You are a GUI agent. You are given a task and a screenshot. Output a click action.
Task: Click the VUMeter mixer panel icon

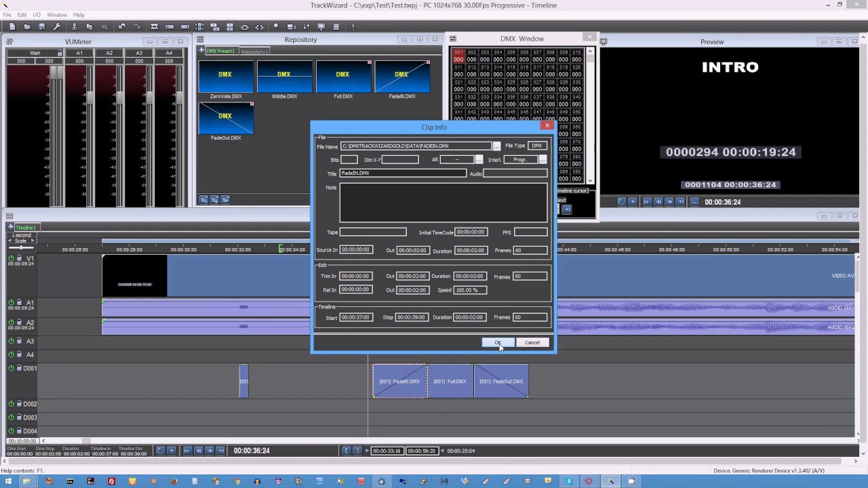pyautogui.click(x=9, y=42)
